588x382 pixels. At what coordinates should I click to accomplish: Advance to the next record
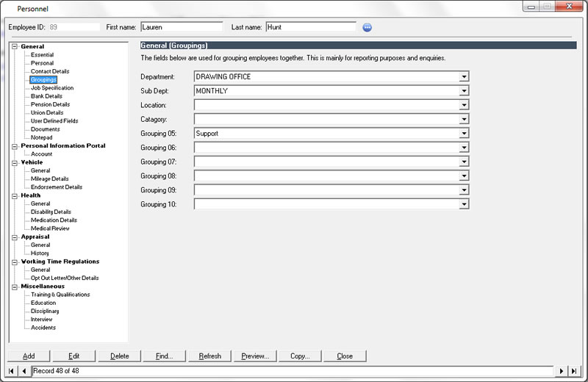(562, 371)
